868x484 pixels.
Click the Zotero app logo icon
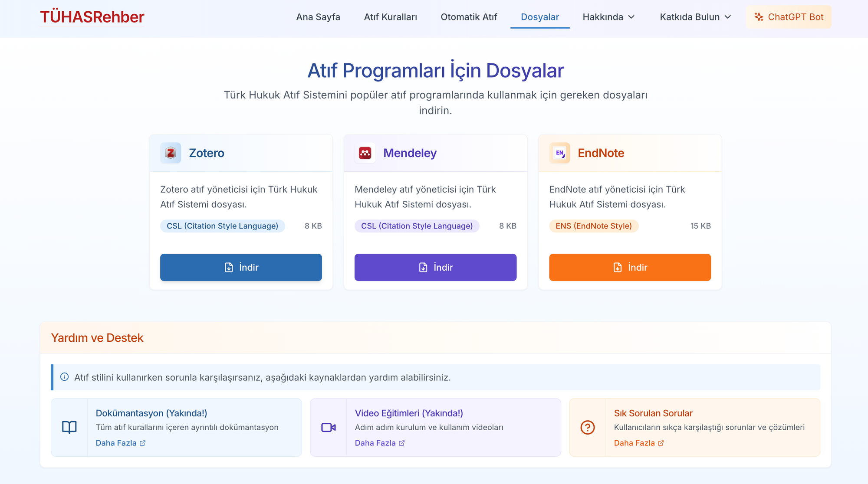point(171,153)
